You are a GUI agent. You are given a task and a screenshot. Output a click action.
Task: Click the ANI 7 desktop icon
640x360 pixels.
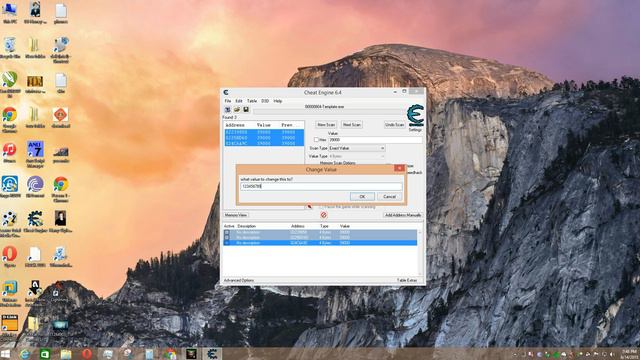click(x=35, y=154)
